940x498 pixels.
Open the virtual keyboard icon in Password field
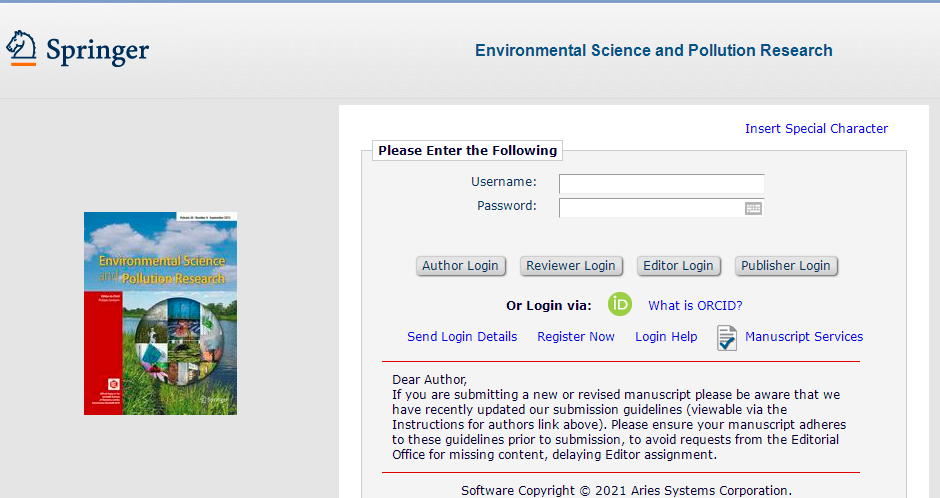pos(753,208)
